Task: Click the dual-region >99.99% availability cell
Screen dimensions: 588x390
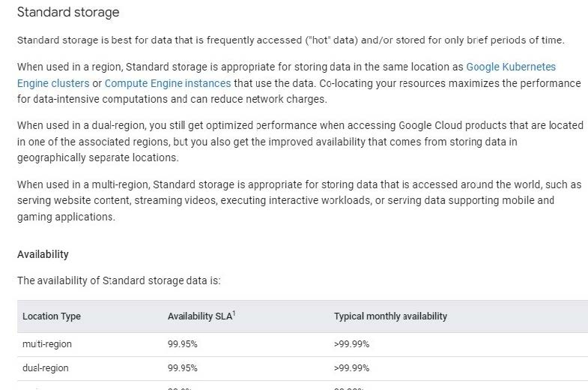Action: 351,368
